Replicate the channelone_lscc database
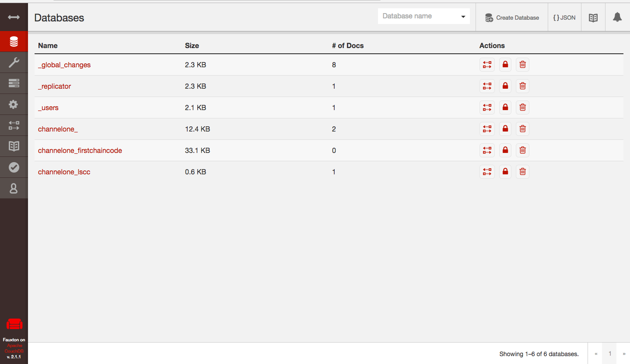This screenshot has height=364, width=630. click(x=487, y=172)
